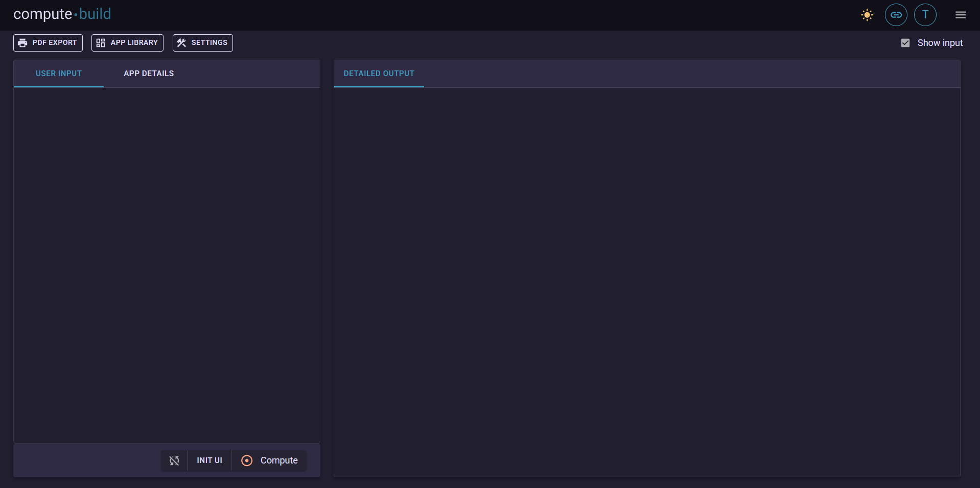The height and width of the screenshot is (488, 980).
Task: Open the hamburger navigation menu
Action: [x=961, y=15]
